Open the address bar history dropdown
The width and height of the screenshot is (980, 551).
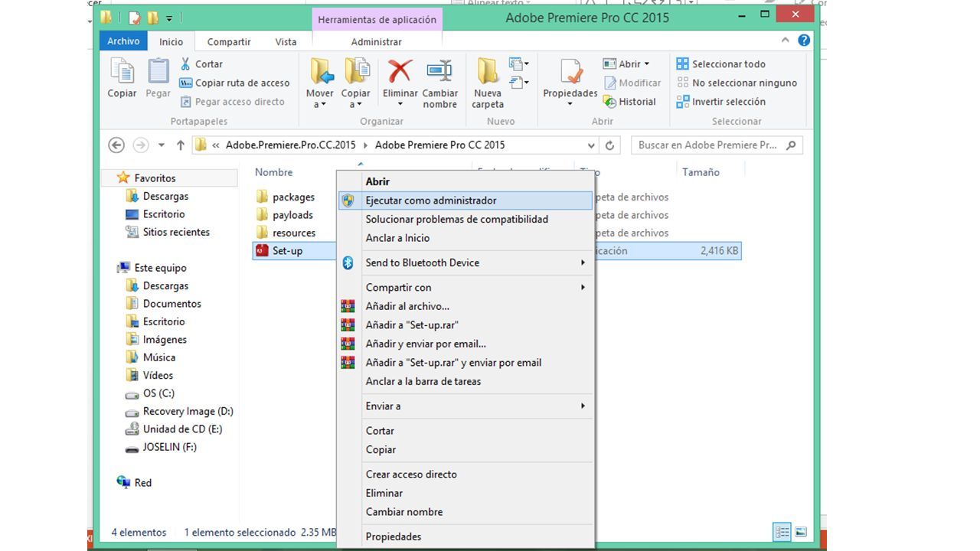pyautogui.click(x=591, y=145)
